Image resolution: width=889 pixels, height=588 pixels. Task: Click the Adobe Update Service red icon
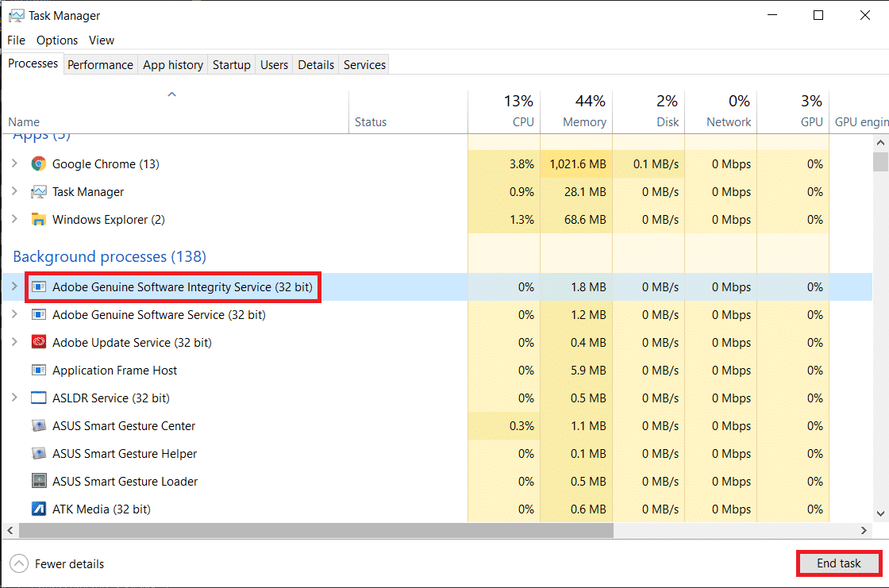point(38,343)
